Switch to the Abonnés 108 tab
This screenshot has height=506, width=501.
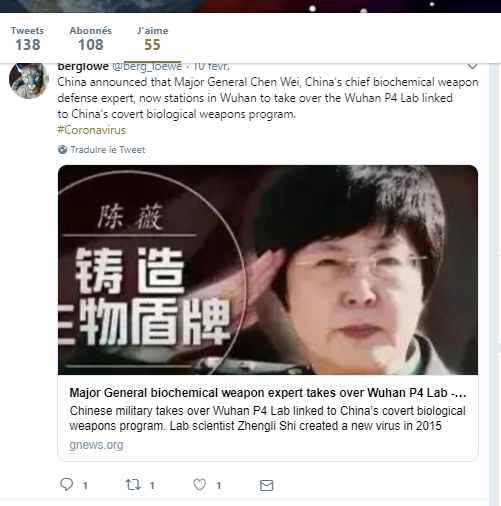(x=91, y=38)
